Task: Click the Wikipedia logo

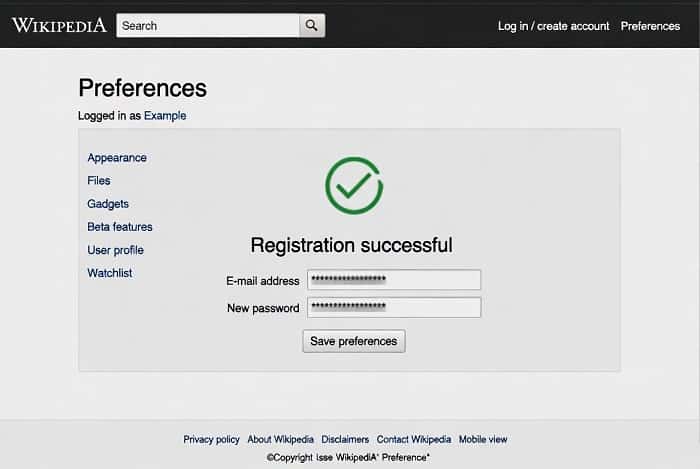Action: [59, 26]
